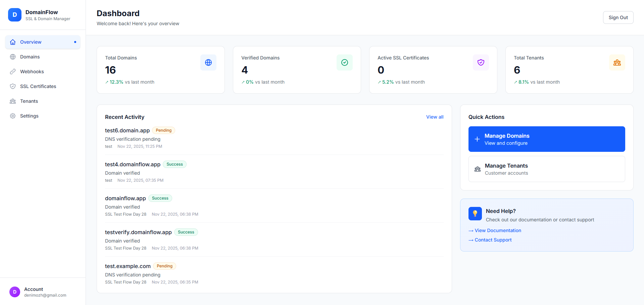Open View Documentation link
Screen dimensions: 644x305
(x=498, y=230)
